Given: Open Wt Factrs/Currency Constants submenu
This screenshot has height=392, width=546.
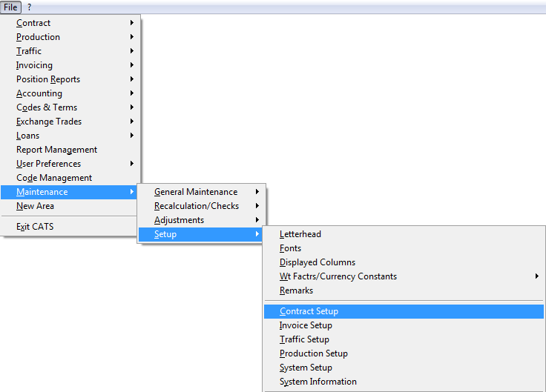Looking at the screenshot, I should tap(404, 276).
